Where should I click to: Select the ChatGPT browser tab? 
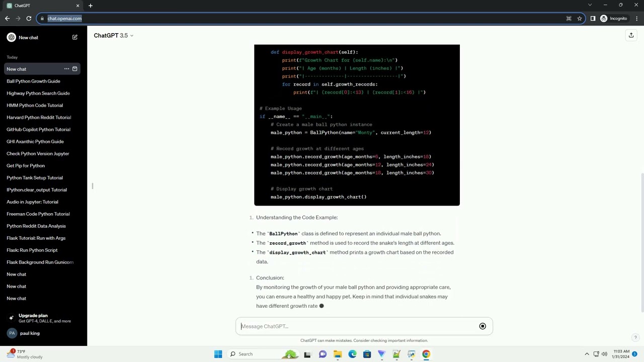click(42, 6)
